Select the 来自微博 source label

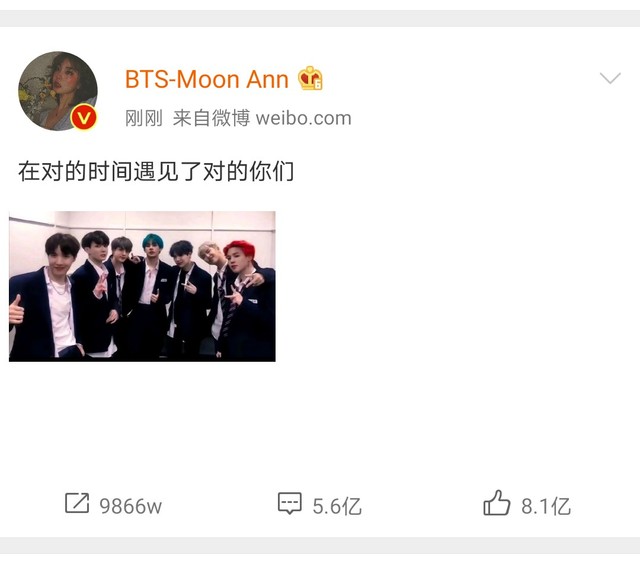[x=211, y=118]
